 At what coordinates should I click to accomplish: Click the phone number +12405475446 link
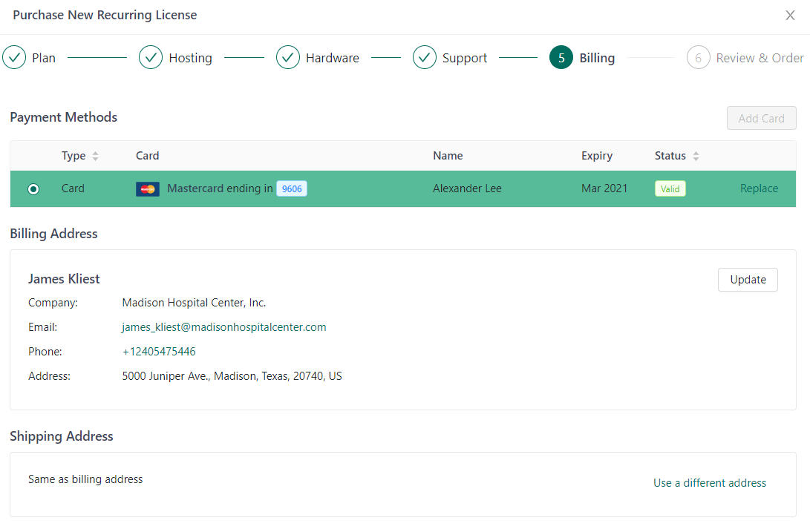pyautogui.click(x=159, y=352)
